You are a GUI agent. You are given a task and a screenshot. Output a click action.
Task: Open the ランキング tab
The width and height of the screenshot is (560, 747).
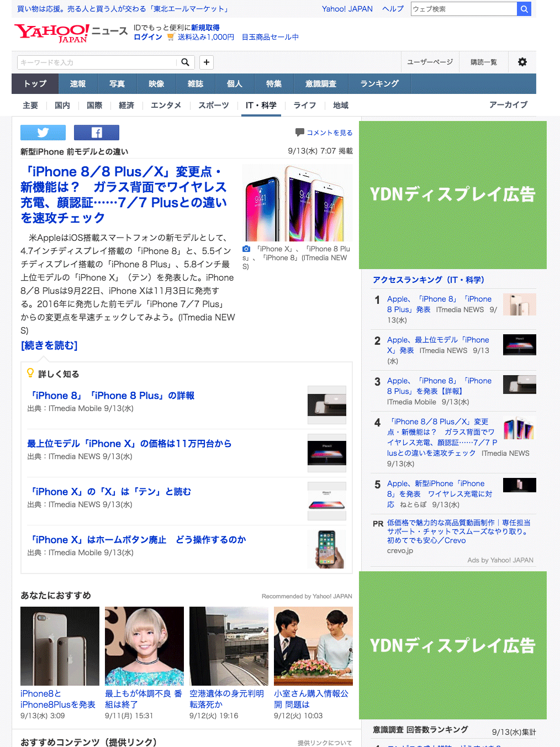[x=379, y=83]
